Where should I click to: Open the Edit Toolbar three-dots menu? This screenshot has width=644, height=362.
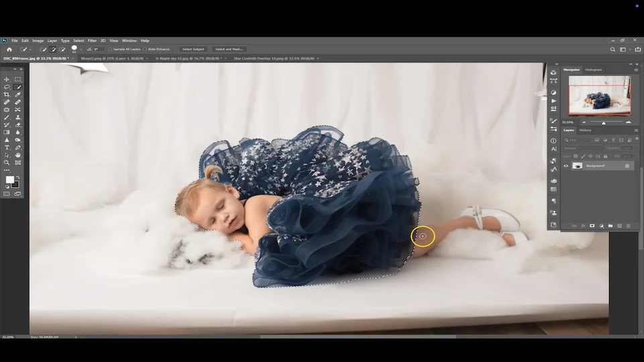7,170
